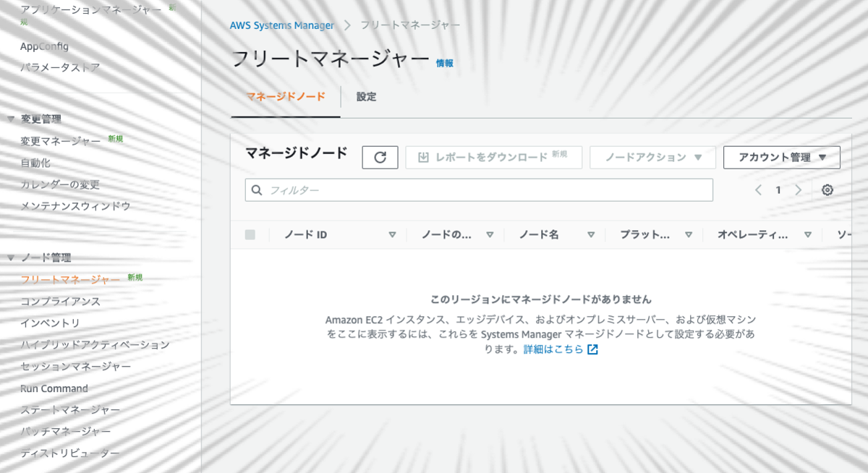This screenshot has height=473, width=868.
Task: Click the search magnifier icon in filter
Action: click(257, 190)
